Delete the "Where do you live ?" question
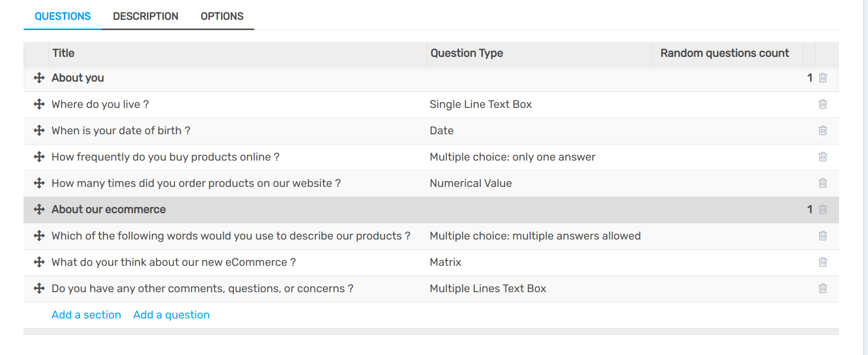This screenshot has height=355, width=868. click(823, 104)
